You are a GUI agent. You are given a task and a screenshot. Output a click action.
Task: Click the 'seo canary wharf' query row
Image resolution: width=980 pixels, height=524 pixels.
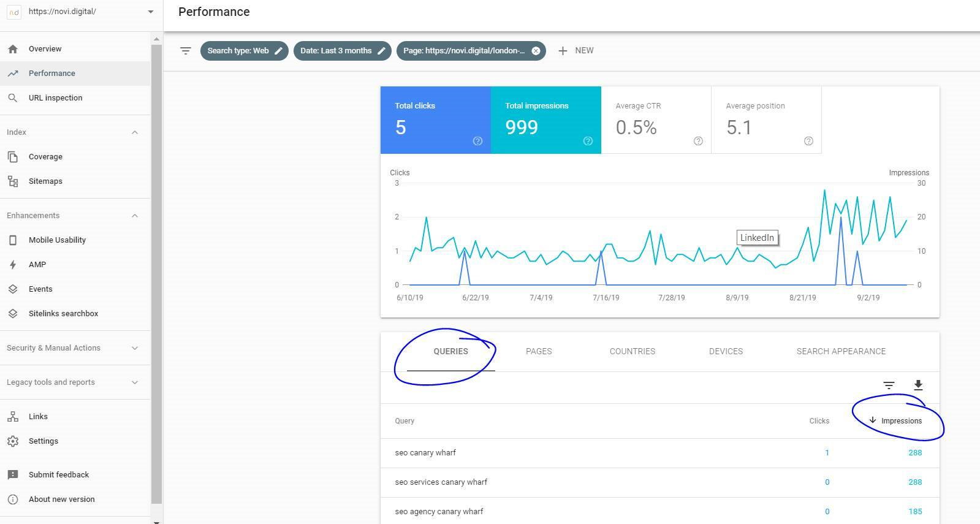659,453
